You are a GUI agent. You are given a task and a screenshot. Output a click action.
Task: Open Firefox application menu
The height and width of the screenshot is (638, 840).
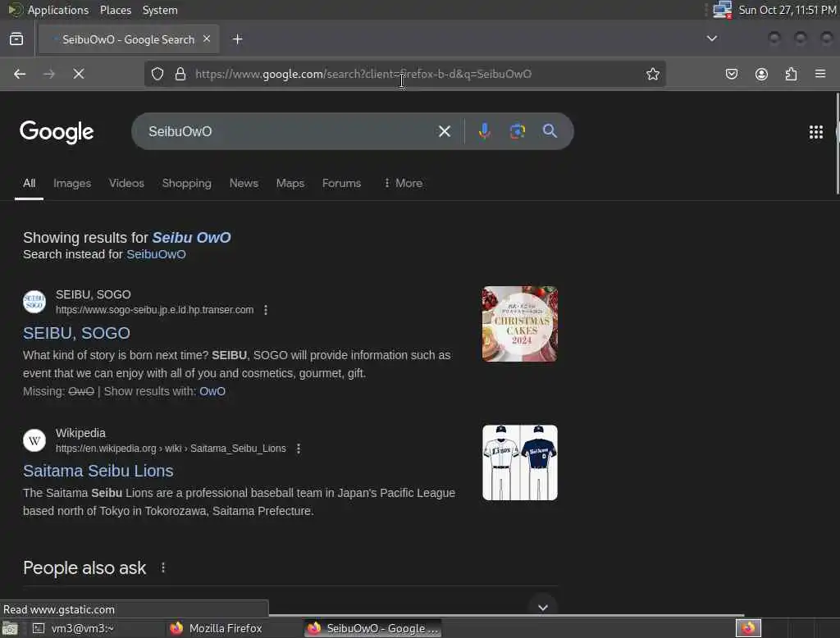820,73
